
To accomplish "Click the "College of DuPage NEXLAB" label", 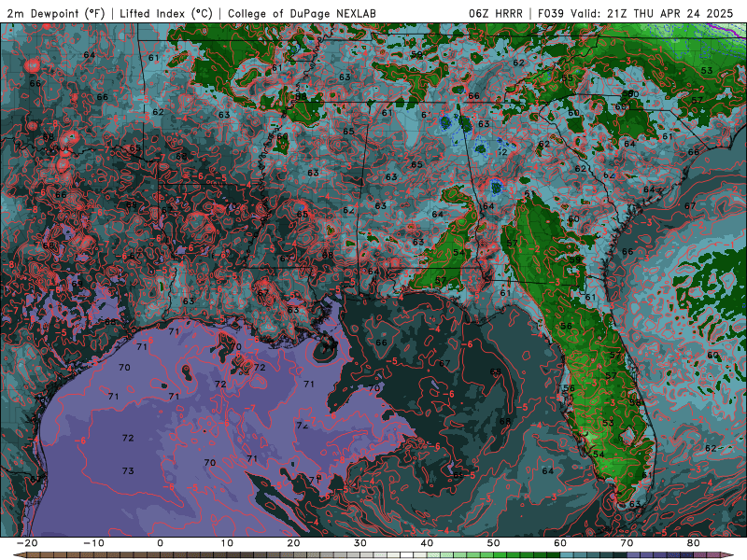I will click(302, 14).
